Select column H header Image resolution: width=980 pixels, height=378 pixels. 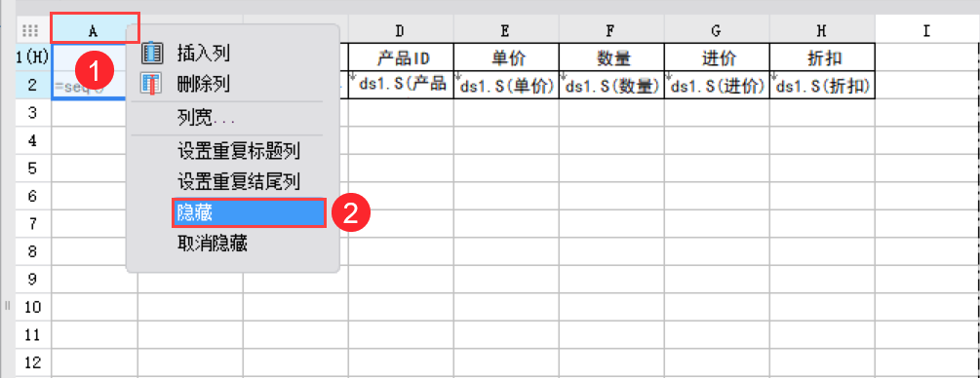tap(822, 29)
